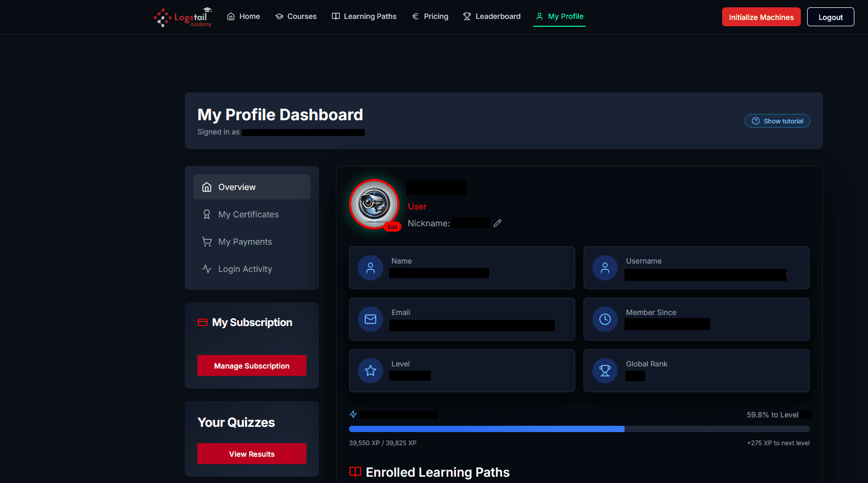Click the star icon in the Level card
868x483 pixels.
tap(371, 371)
